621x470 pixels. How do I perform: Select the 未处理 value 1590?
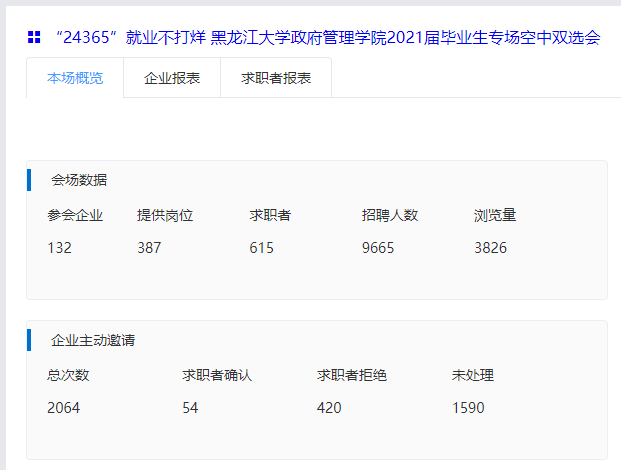click(469, 408)
